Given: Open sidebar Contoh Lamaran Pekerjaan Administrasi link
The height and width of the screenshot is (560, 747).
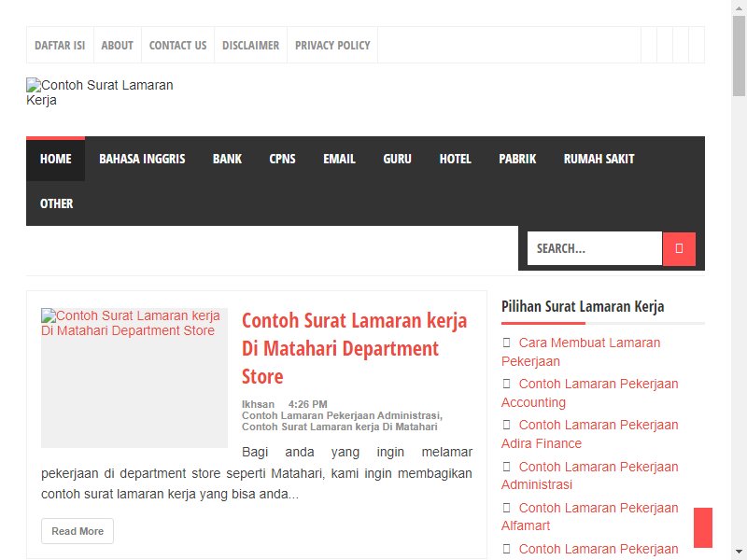Looking at the screenshot, I should pos(590,476).
